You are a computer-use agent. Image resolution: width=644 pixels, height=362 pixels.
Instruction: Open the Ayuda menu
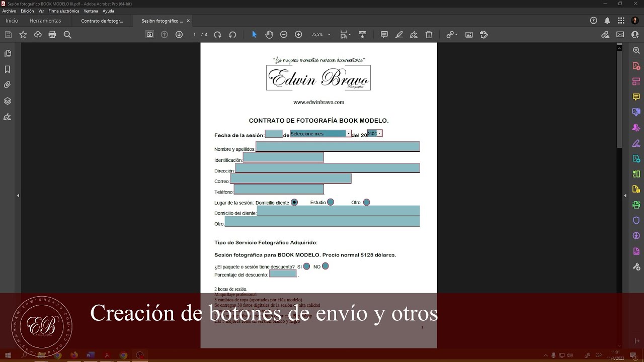coord(108,11)
